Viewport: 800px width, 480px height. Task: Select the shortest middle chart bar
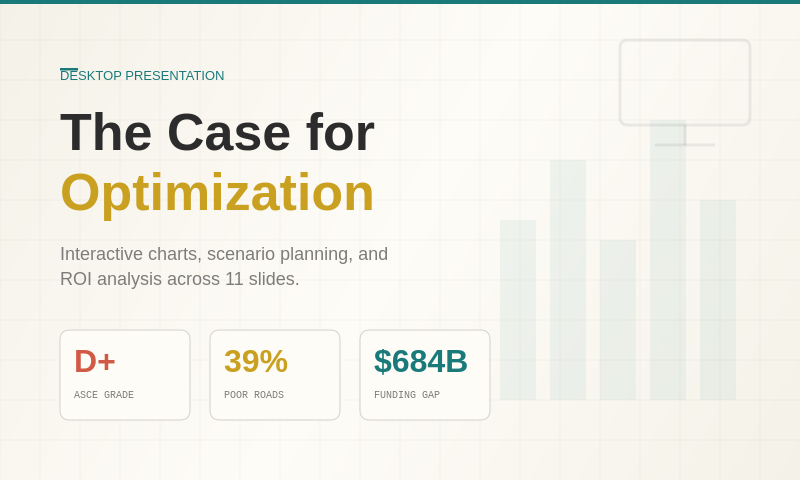coord(618,320)
